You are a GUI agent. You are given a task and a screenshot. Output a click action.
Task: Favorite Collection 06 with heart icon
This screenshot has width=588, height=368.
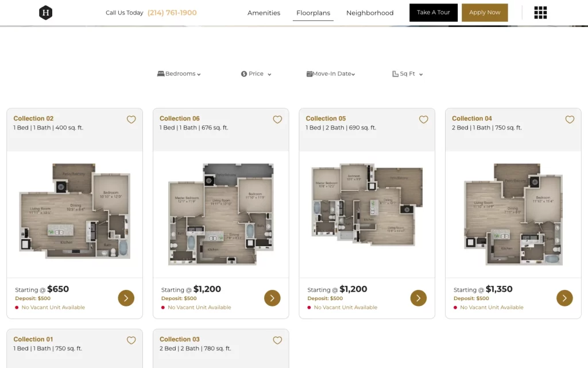[277, 120]
